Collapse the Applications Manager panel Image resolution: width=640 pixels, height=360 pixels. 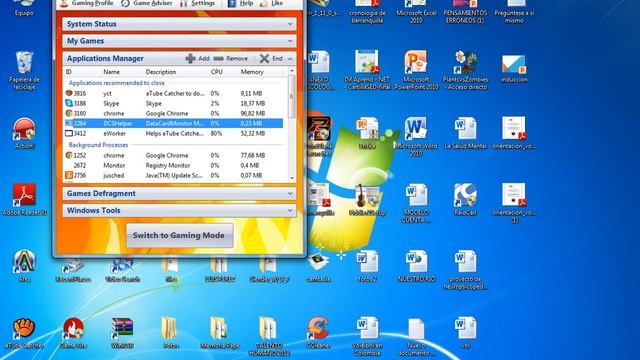(290, 59)
